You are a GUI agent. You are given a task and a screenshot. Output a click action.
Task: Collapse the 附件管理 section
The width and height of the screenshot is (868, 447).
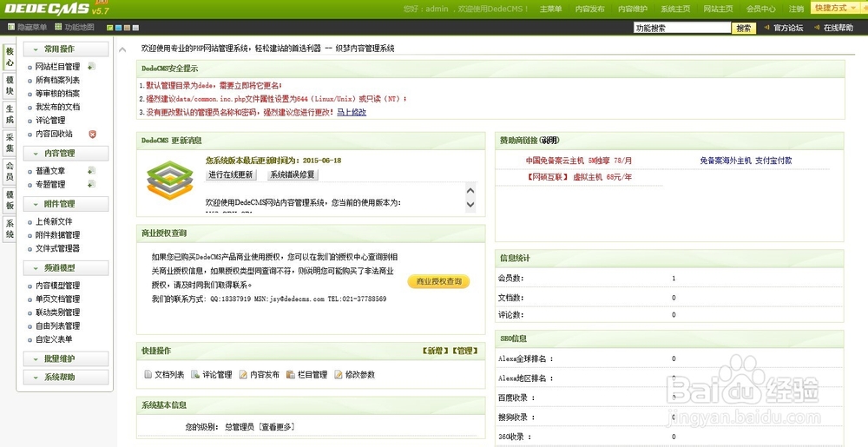67,204
